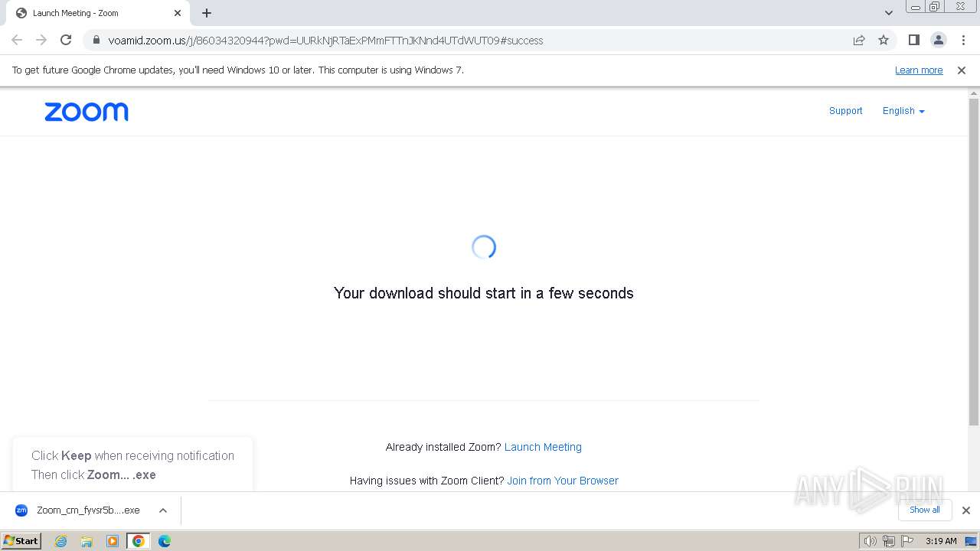Click the loading spinner
980x551 pixels.
484,247
